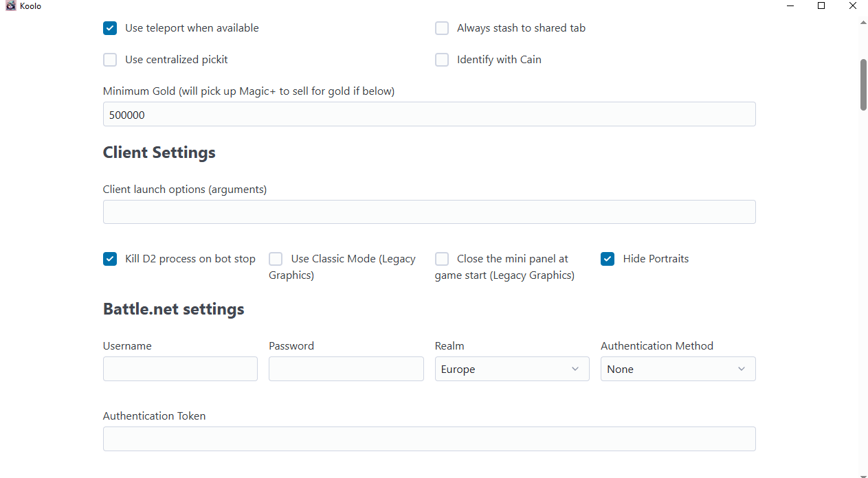This screenshot has width=868, height=478.
Task: Check Close the mini panel at game start
Action: [x=442, y=259]
